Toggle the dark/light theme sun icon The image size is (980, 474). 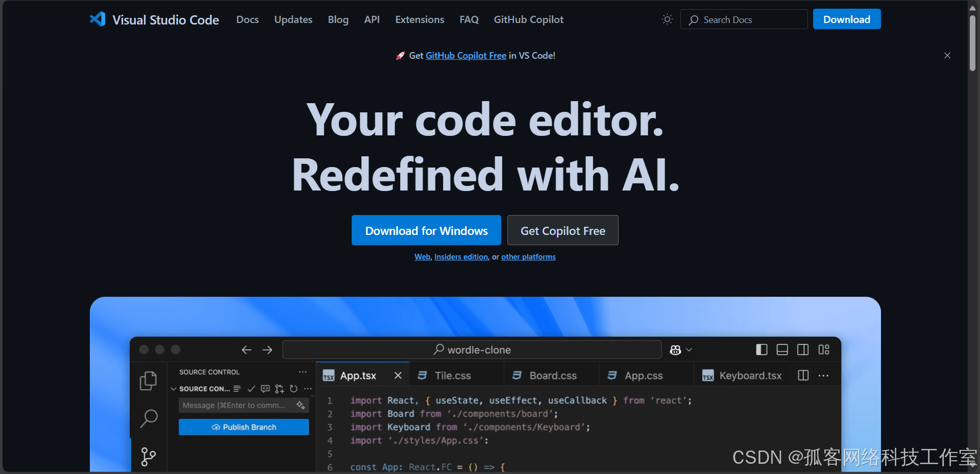pyautogui.click(x=667, y=19)
